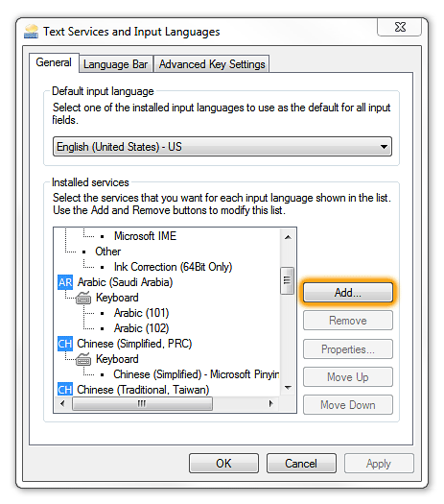Select Chinese (Simplified, PRC) language entry
Image resolution: width=444 pixels, height=504 pixels.
pos(134,344)
